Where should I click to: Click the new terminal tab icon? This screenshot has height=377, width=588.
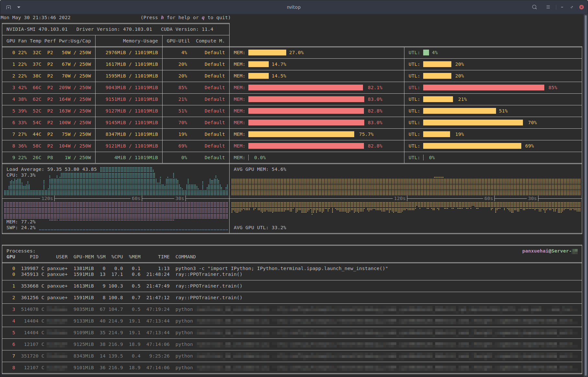click(x=9, y=7)
